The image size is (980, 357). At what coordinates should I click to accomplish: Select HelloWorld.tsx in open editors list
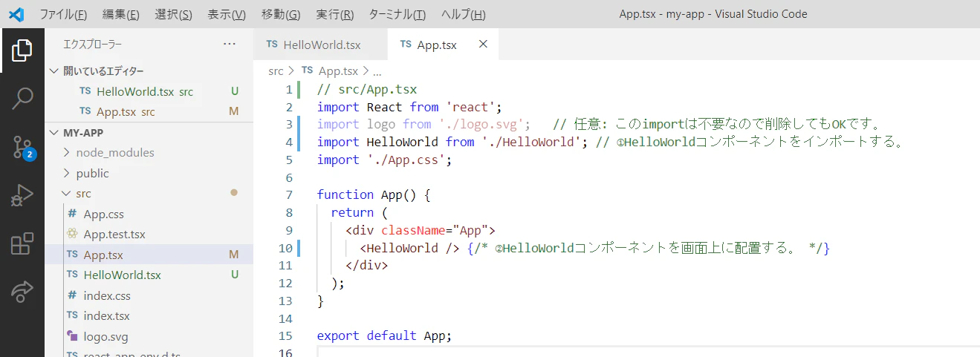pos(149,92)
